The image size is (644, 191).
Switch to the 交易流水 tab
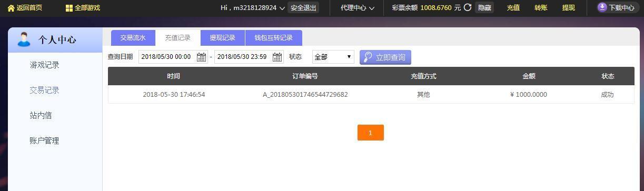(133, 38)
